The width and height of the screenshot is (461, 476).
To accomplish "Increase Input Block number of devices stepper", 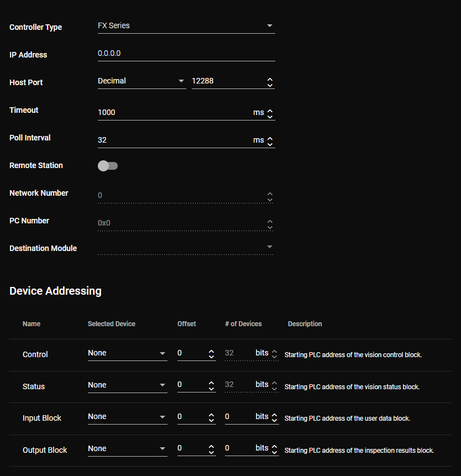I will tap(275, 415).
